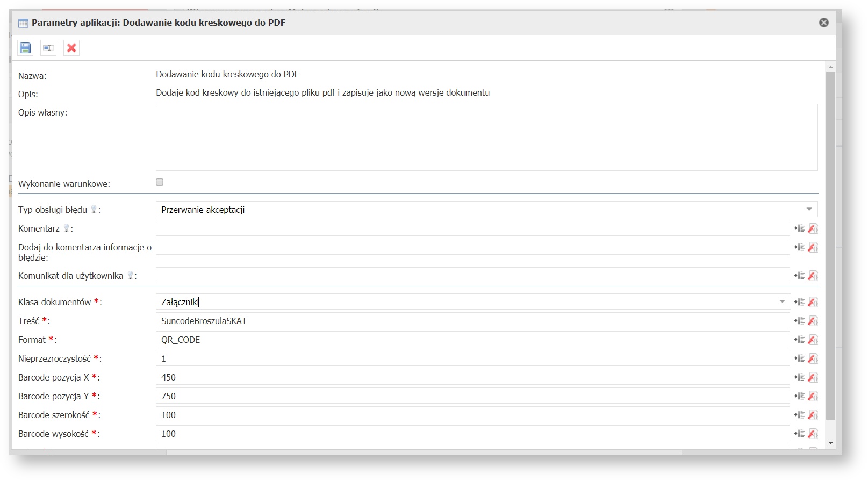Open the Klasa dokumentów dropdown arrow
Image resolution: width=868 pixels, height=481 pixels.
tap(782, 301)
